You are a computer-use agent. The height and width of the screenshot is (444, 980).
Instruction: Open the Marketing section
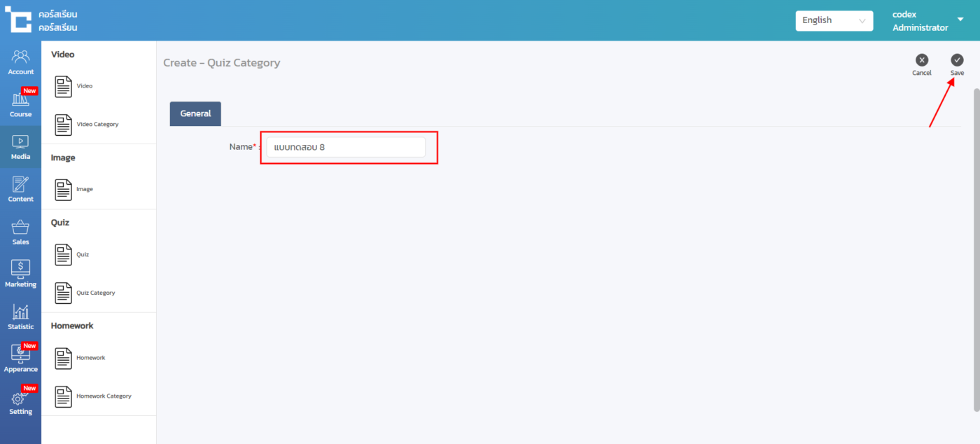click(20, 274)
